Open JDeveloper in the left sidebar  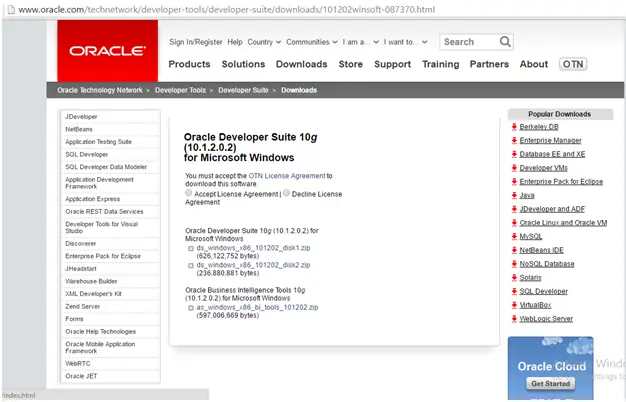tap(110, 117)
